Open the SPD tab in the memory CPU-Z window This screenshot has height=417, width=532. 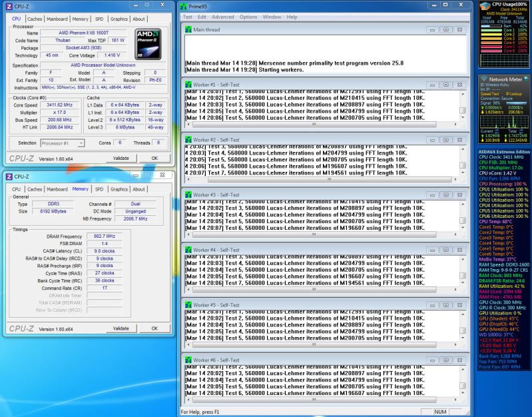[99, 189]
